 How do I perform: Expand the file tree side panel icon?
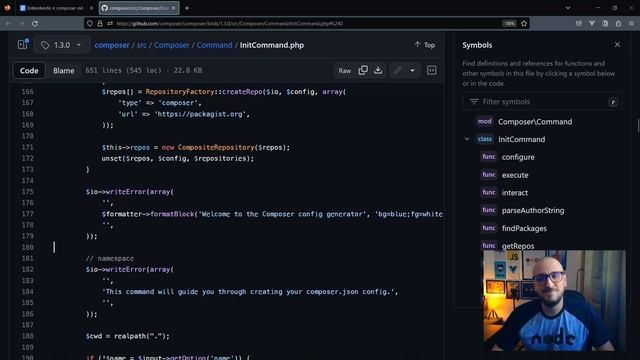point(22,44)
